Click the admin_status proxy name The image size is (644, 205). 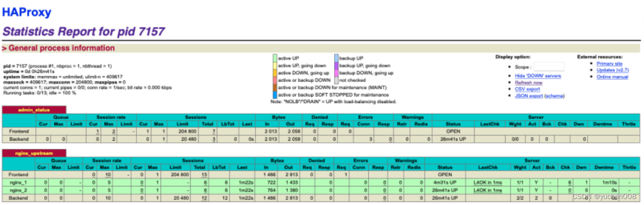[x=34, y=110]
